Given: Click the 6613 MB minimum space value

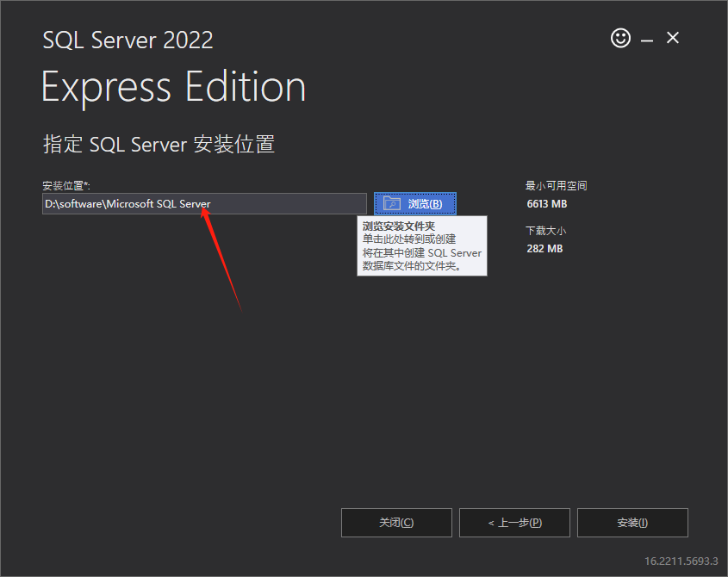Looking at the screenshot, I should point(546,204).
